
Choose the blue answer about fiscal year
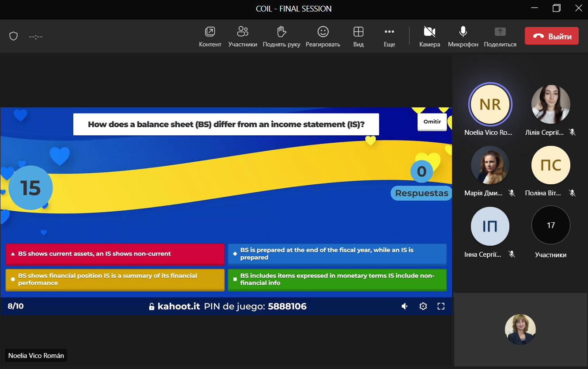click(x=337, y=254)
